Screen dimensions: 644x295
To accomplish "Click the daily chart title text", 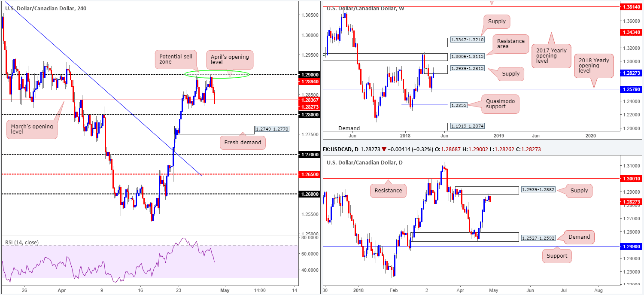I will point(365,162).
